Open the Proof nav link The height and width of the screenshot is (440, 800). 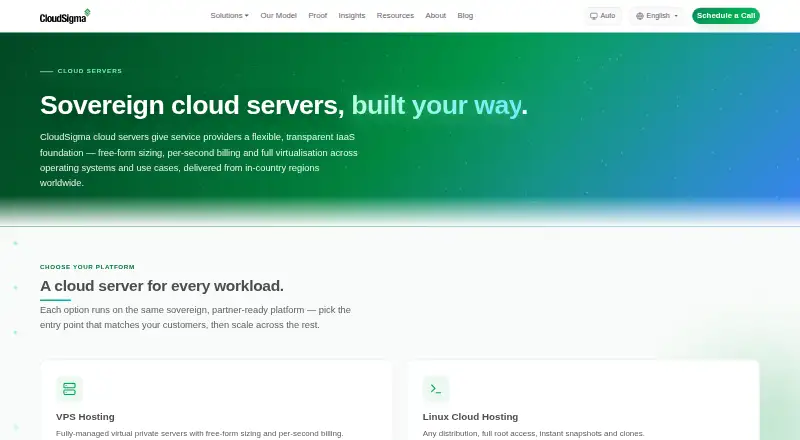[317, 16]
